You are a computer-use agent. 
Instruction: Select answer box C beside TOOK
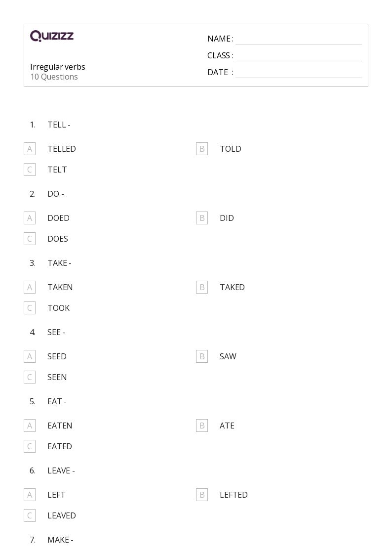[x=30, y=308]
